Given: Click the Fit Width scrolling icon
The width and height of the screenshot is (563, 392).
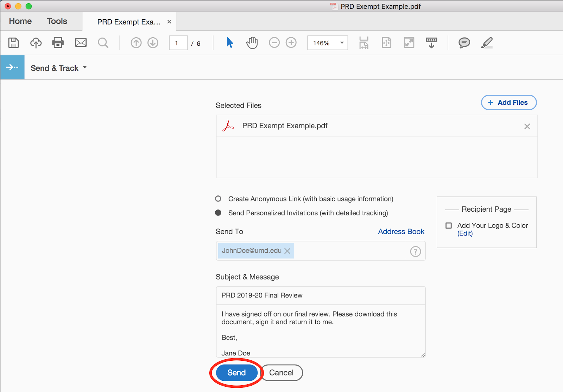Looking at the screenshot, I should pos(364,43).
